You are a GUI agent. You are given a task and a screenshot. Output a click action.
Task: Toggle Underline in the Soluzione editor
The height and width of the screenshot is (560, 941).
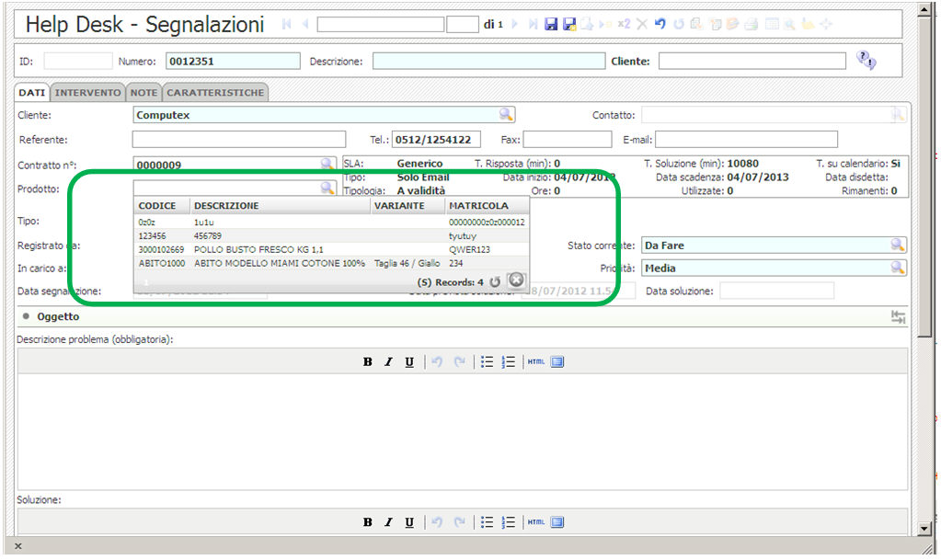[x=409, y=522]
